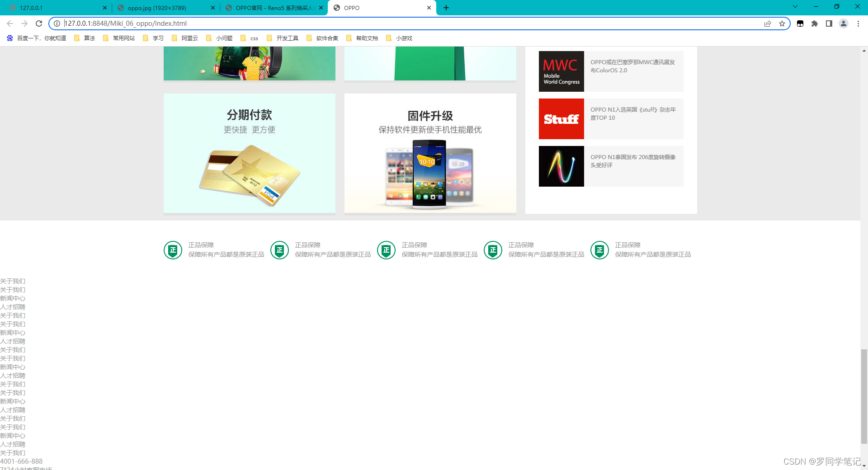Select the first green 正品保障 seal icon

pos(172,250)
